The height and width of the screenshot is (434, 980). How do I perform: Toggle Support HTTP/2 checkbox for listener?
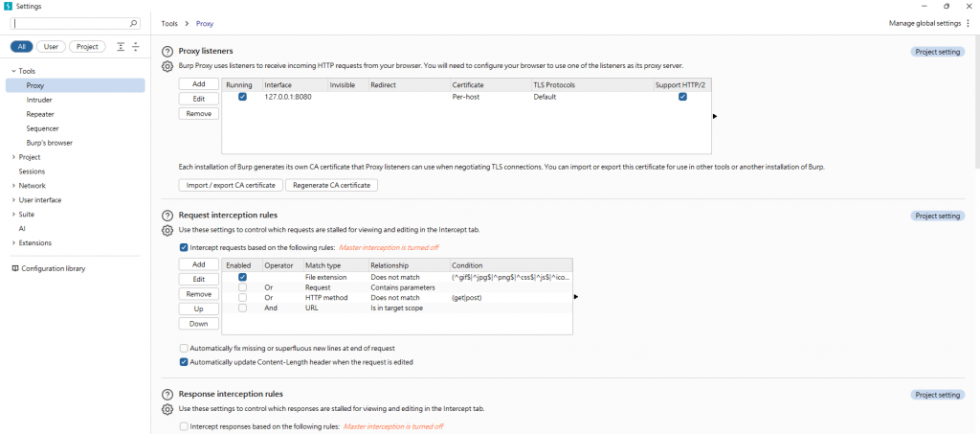pos(682,97)
